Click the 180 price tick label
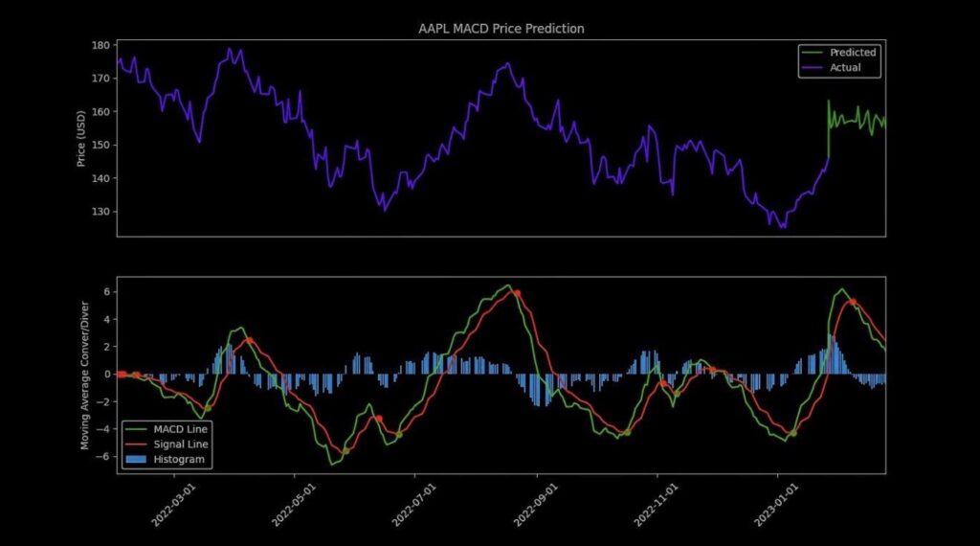This screenshot has height=546, width=980. coord(101,45)
